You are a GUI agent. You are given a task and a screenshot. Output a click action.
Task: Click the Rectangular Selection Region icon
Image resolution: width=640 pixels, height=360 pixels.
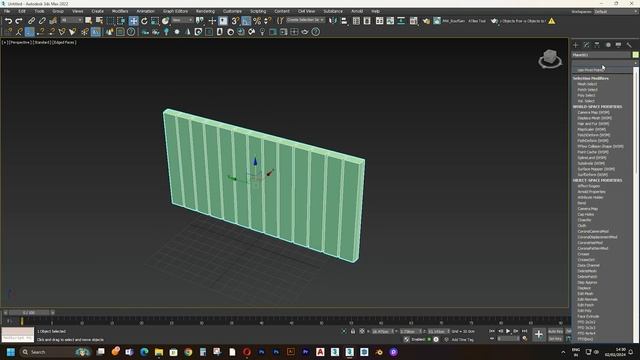tap(110, 21)
